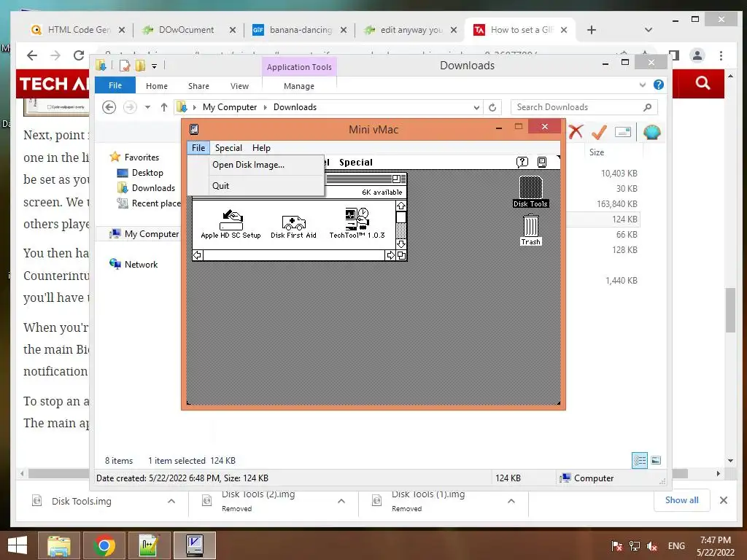Select Desktop in Explorer Favorites
Viewport: 747px width, 560px height.
[x=147, y=173]
